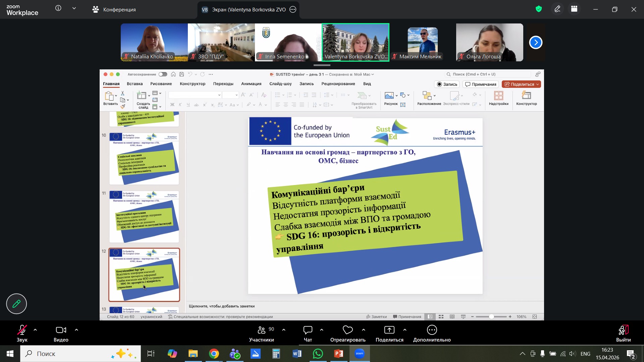Click the encryption shield icon

(539, 9)
